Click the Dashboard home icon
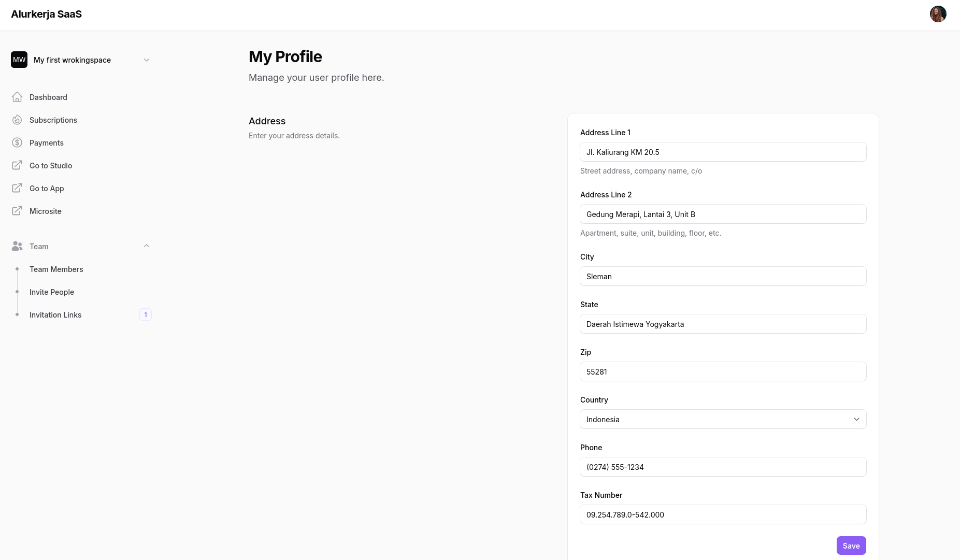 pos(17,97)
